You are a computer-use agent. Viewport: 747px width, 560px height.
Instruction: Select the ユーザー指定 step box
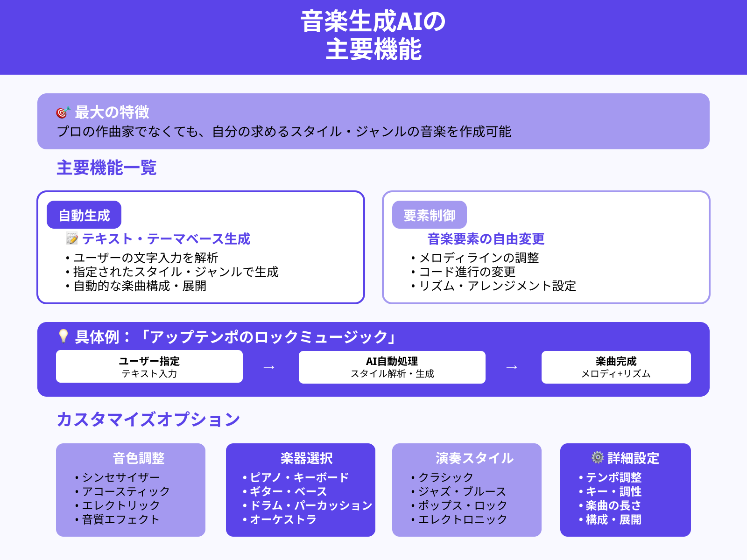149,366
